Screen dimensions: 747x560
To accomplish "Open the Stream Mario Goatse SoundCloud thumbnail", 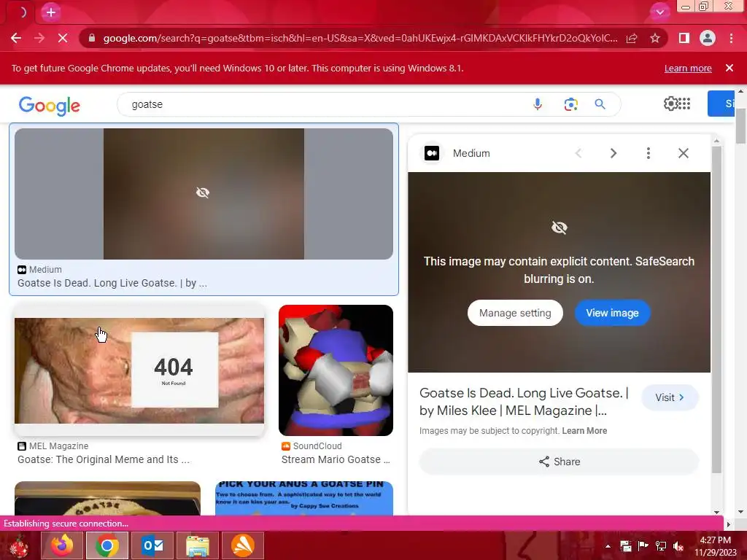I will (x=336, y=370).
